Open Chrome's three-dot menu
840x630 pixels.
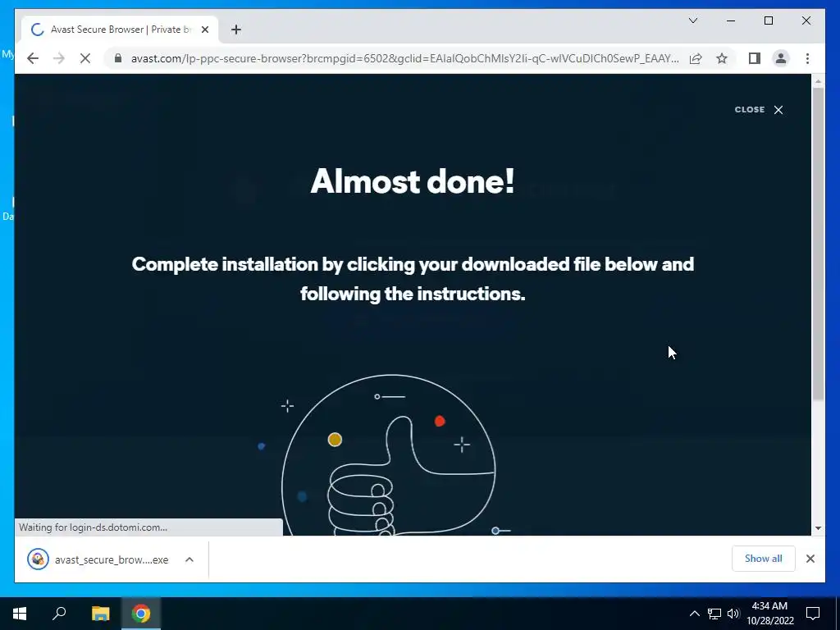point(807,58)
